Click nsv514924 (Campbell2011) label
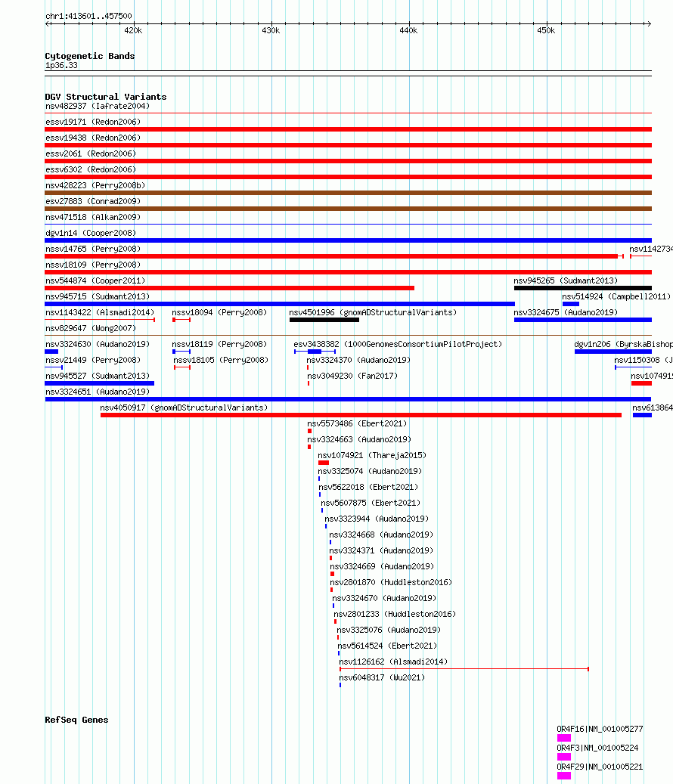The image size is (673, 784). (616, 297)
